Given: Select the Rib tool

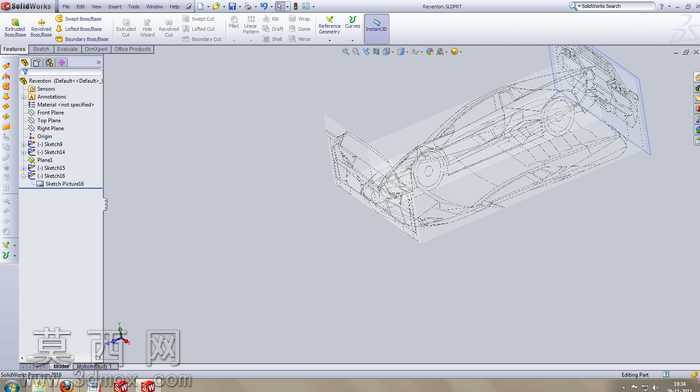Looking at the screenshot, I should [271, 19].
